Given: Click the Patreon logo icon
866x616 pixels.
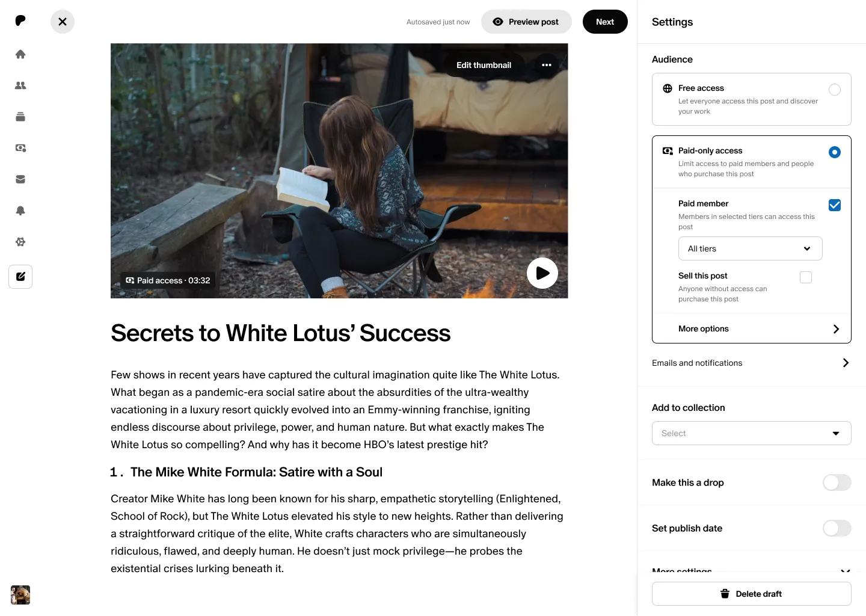Looking at the screenshot, I should point(20,20).
